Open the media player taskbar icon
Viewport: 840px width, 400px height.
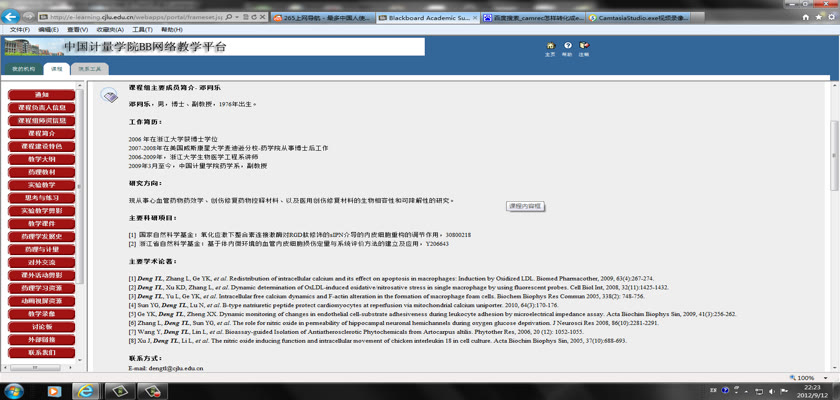point(54,391)
